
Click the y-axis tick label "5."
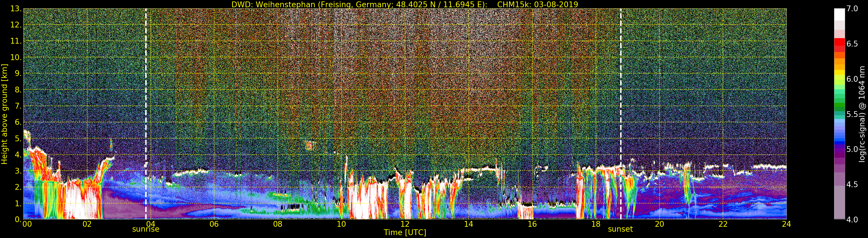tap(19, 138)
